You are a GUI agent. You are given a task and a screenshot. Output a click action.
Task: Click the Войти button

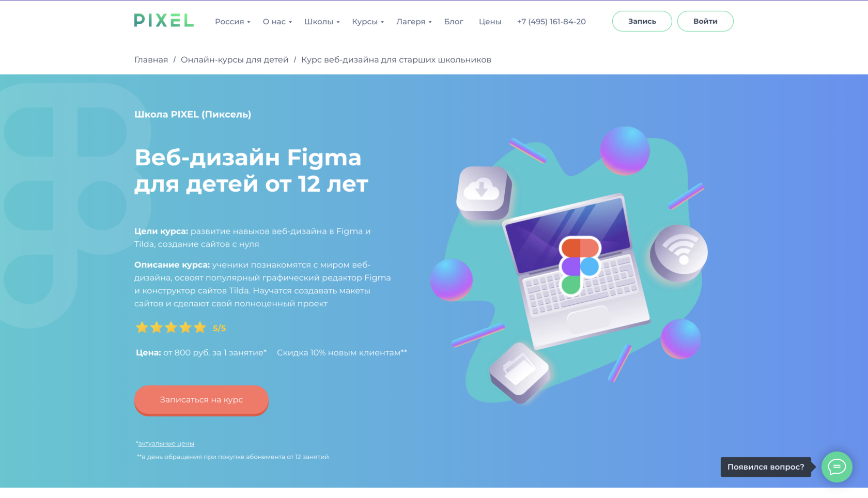(705, 21)
